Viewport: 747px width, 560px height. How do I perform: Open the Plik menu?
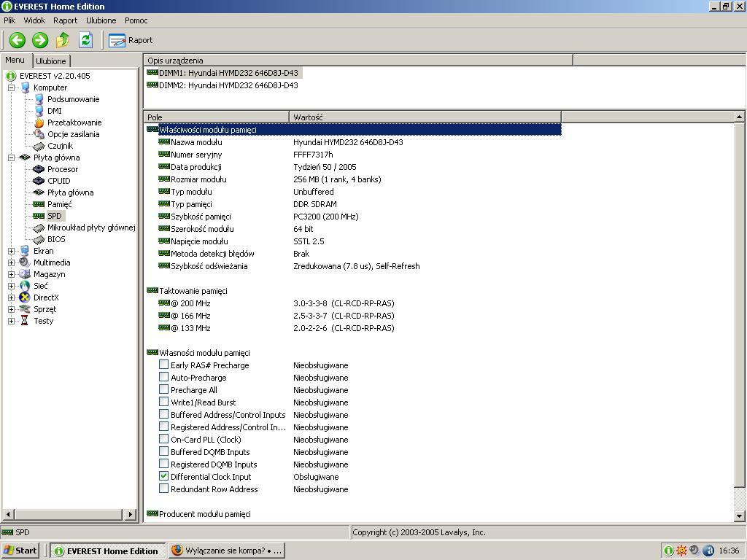tap(9, 20)
